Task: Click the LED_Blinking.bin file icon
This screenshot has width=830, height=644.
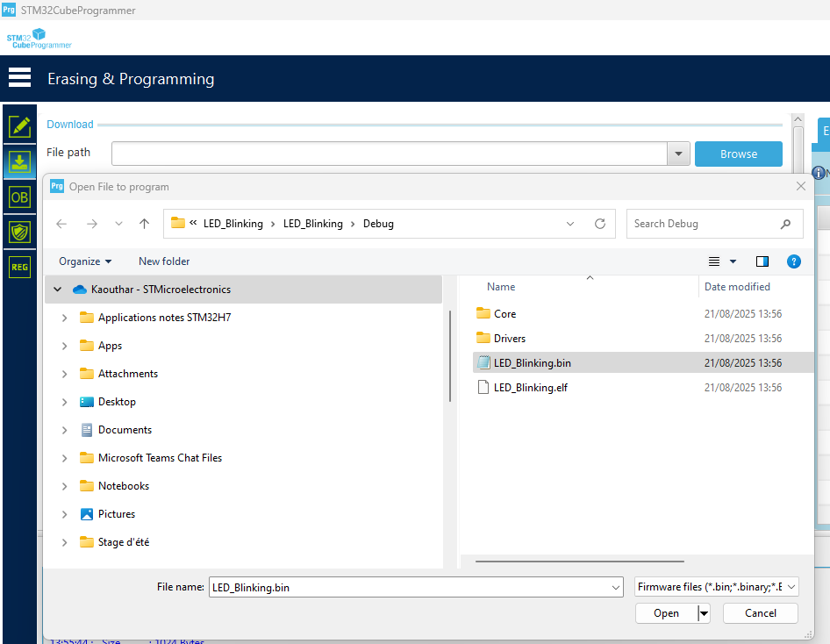Action: coord(483,362)
